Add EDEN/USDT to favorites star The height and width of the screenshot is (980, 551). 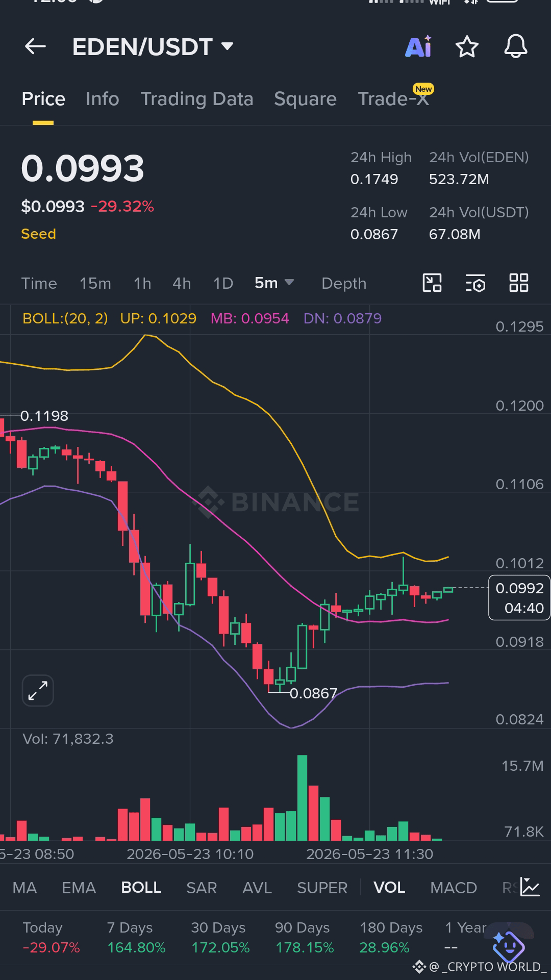467,47
